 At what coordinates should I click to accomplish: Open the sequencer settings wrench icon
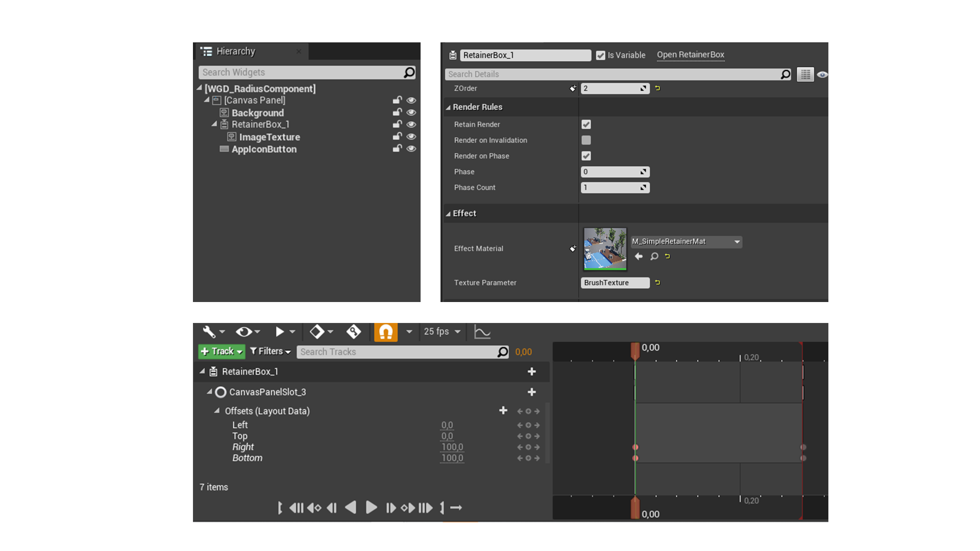coord(210,332)
